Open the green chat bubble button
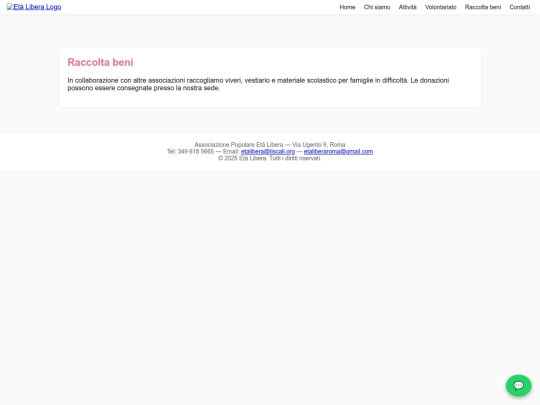Screen dimensions: 540x405 click(518, 385)
